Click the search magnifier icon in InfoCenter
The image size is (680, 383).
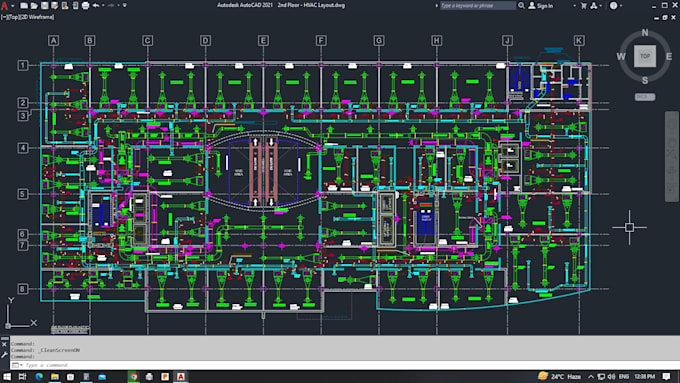[x=521, y=6]
